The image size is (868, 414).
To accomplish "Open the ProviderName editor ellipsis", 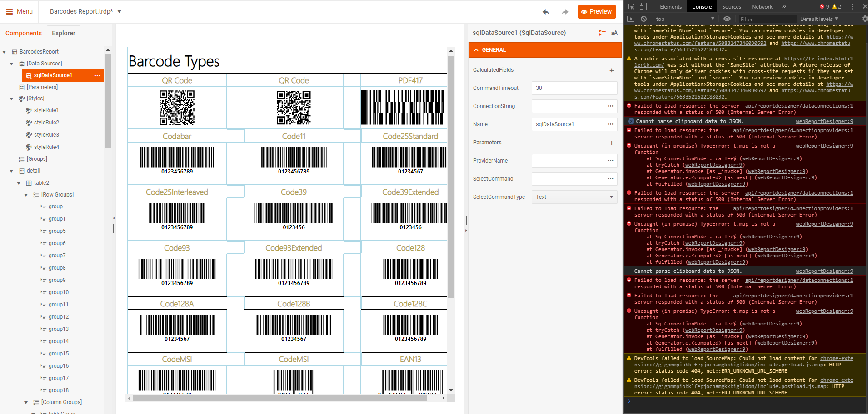I will [x=610, y=161].
